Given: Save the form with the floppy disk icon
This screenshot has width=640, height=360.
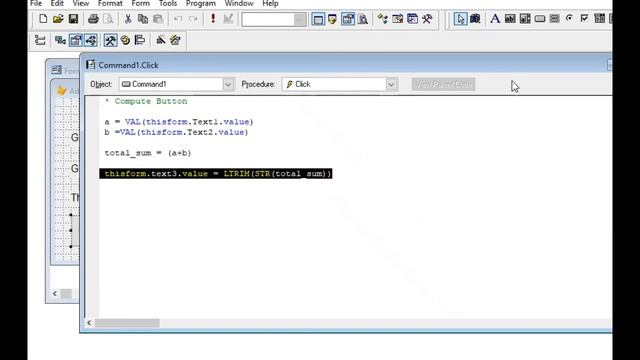Looking at the screenshot, I should [73, 19].
